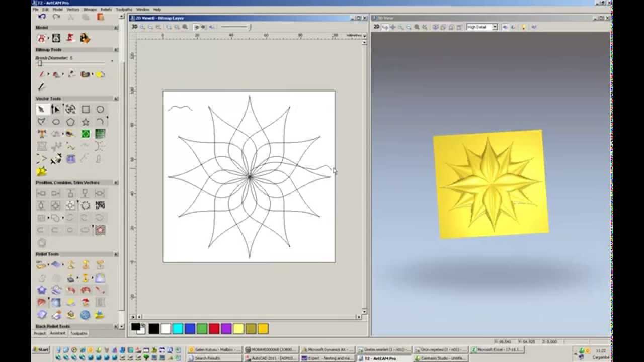The image size is (644, 362).
Task: Click the Redo arrow icon
Action: point(56,17)
